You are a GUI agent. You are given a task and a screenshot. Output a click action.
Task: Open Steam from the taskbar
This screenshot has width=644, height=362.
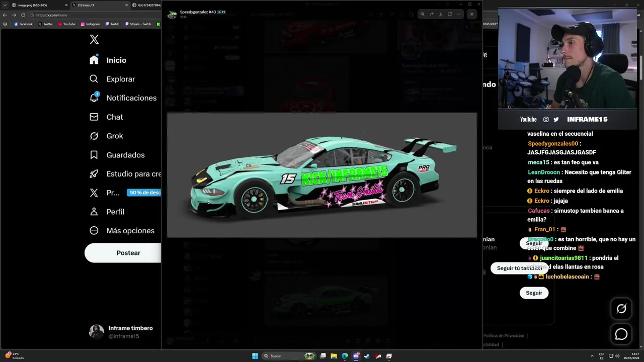367,356
